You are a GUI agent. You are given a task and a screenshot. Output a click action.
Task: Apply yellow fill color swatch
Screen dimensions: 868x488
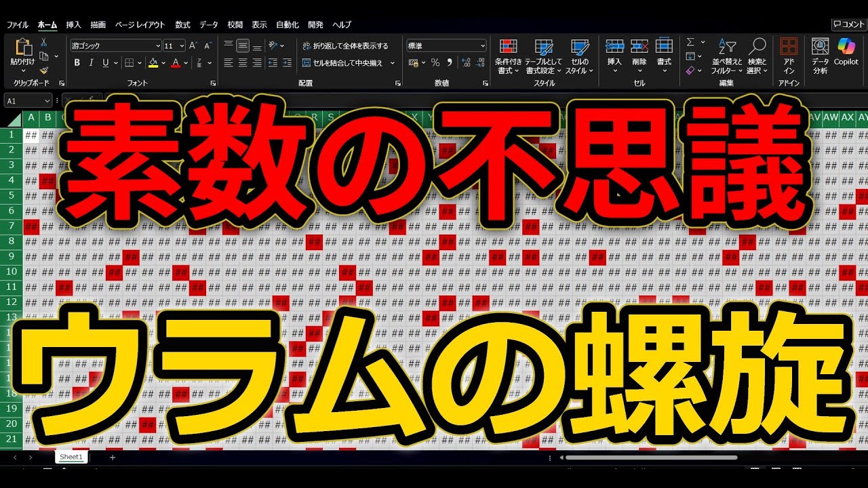click(153, 63)
